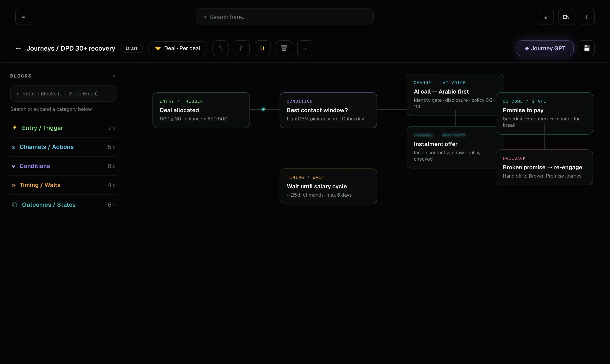
Task: Focus the top Search here field
Action: (x=284, y=17)
